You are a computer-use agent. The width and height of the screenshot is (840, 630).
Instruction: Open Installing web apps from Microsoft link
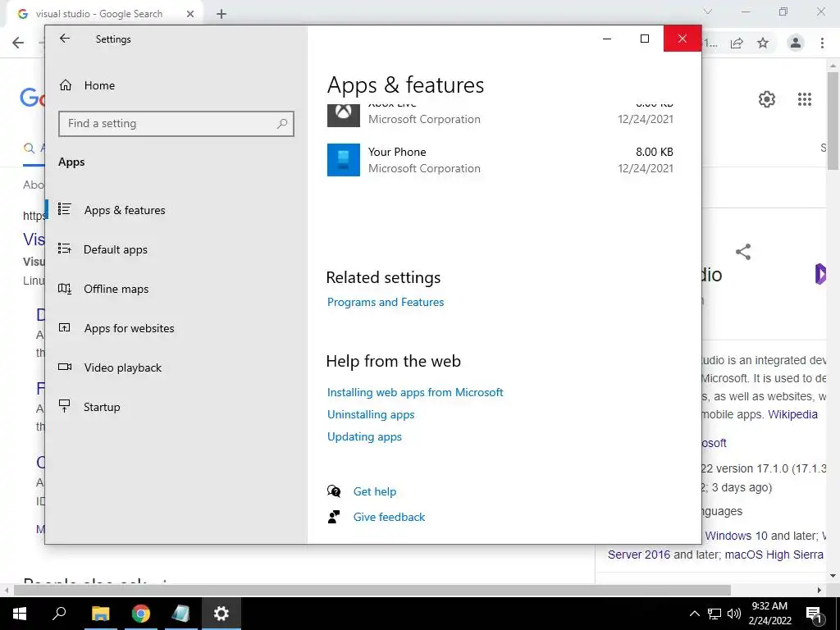[415, 392]
